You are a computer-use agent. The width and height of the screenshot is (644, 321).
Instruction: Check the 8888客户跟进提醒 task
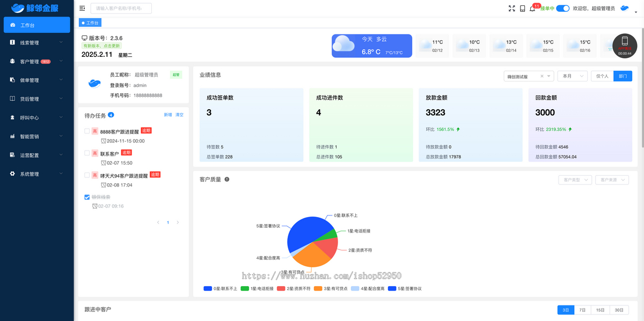tap(87, 131)
